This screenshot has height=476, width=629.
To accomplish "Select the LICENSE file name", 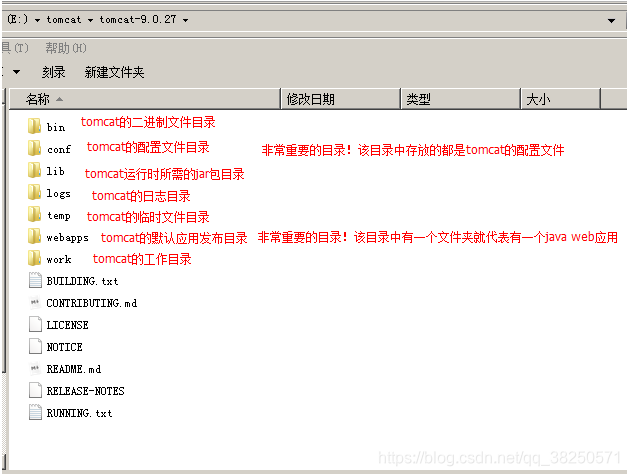I will pos(67,325).
